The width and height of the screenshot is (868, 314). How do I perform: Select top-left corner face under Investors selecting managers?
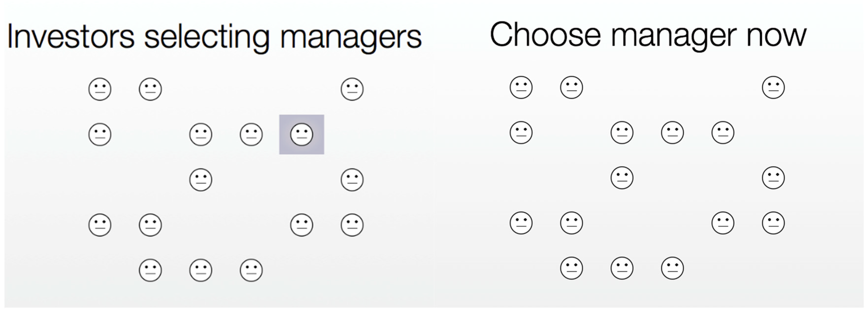point(100,89)
